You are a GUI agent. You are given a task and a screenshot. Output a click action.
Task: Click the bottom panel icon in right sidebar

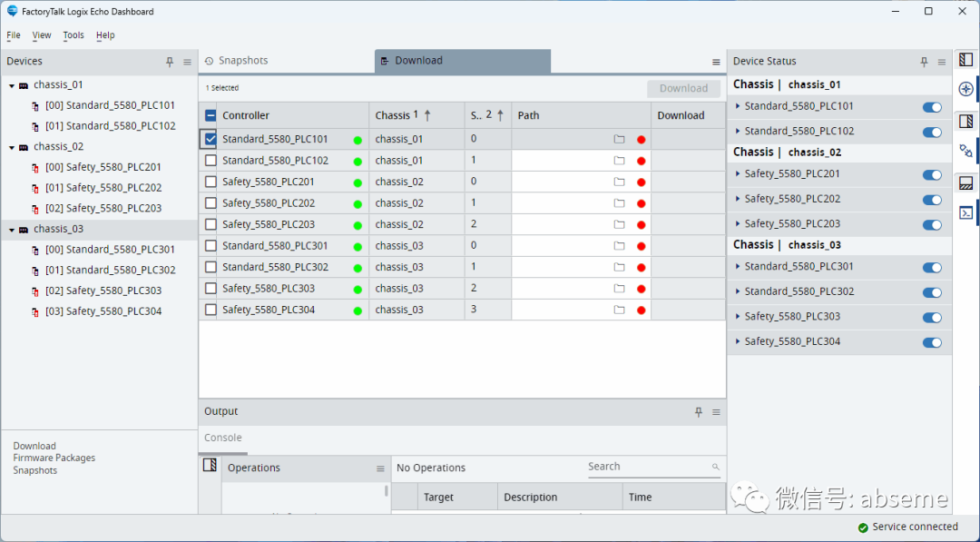(965, 183)
